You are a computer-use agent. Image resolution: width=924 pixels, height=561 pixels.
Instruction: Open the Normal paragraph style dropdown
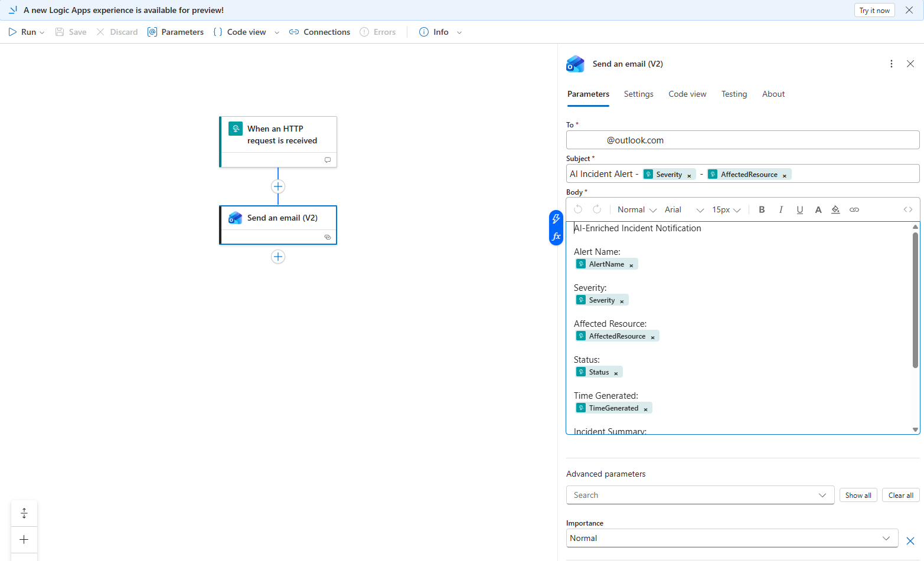point(636,209)
